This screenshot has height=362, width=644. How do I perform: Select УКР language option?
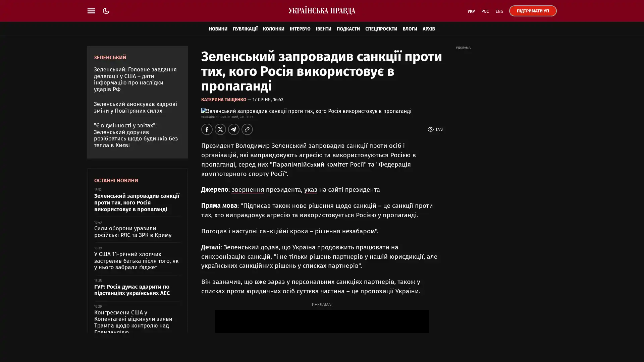coord(471,11)
